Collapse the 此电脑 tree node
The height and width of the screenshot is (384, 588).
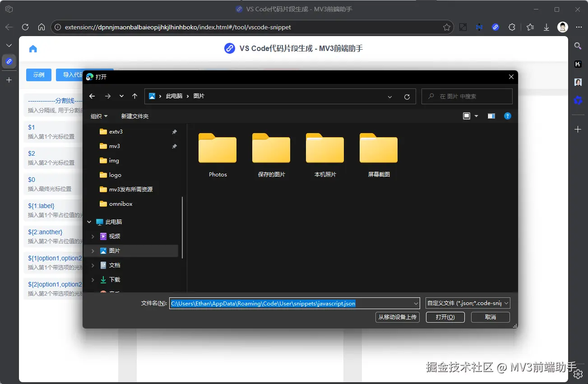(89, 222)
